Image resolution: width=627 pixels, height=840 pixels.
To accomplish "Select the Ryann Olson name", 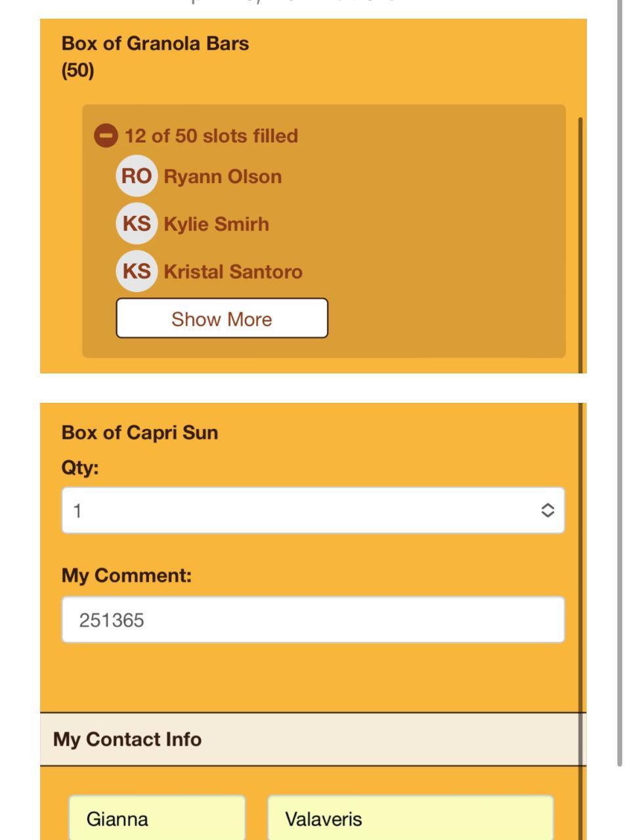I will tap(223, 177).
